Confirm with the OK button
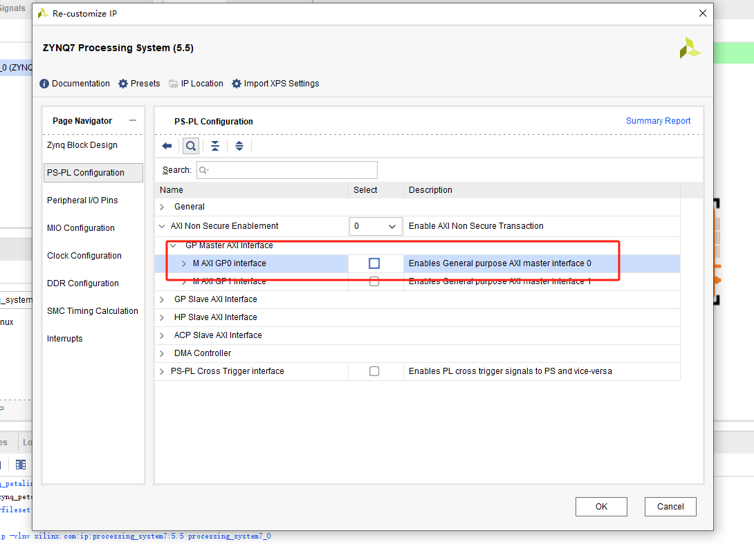The image size is (754, 560). click(601, 507)
